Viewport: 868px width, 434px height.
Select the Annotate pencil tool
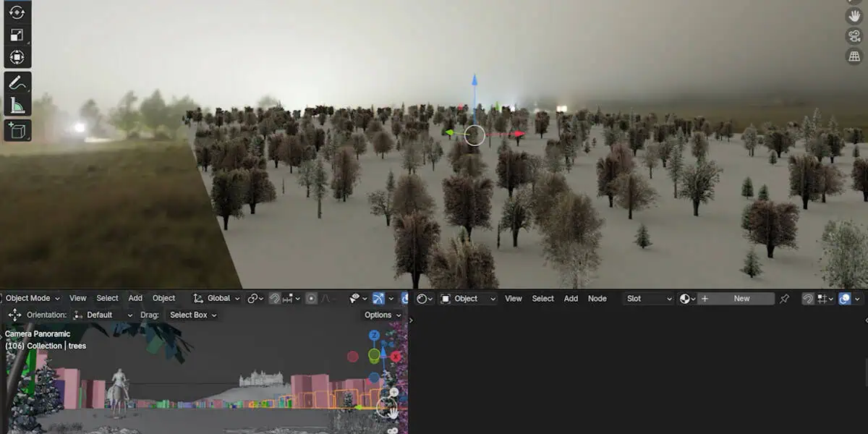(17, 82)
